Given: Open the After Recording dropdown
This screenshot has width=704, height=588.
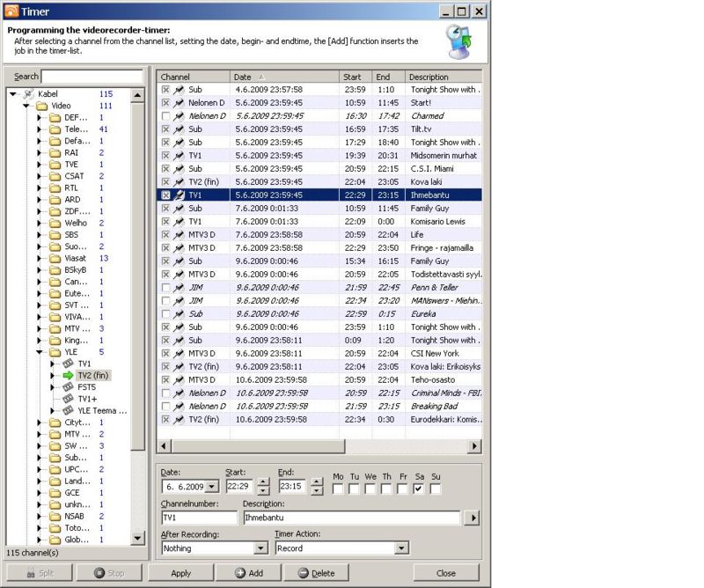Looking at the screenshot, I should [260, 548].
